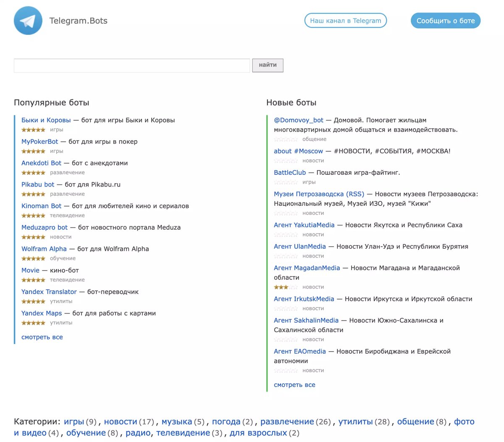The height and width of the screenshot is (442, 504).
Task: Open the 'Наш канал в Telegram' button
Action: 346,21
